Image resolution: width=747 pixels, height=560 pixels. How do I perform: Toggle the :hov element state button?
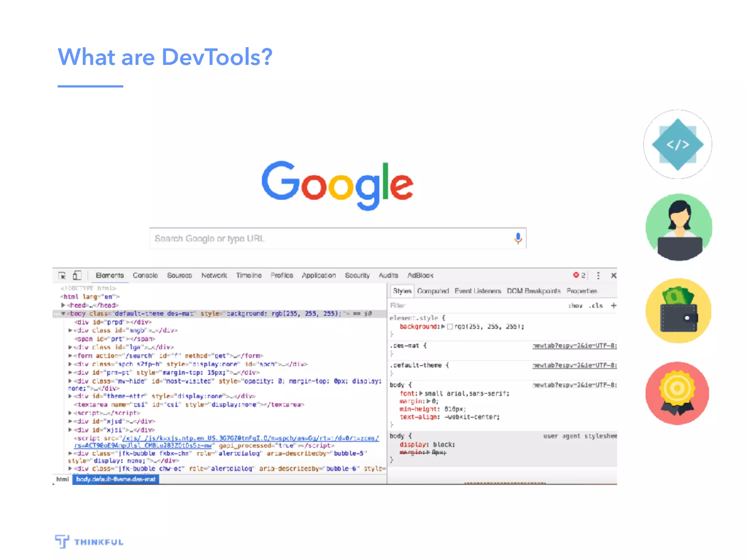(x=575, y=306)
